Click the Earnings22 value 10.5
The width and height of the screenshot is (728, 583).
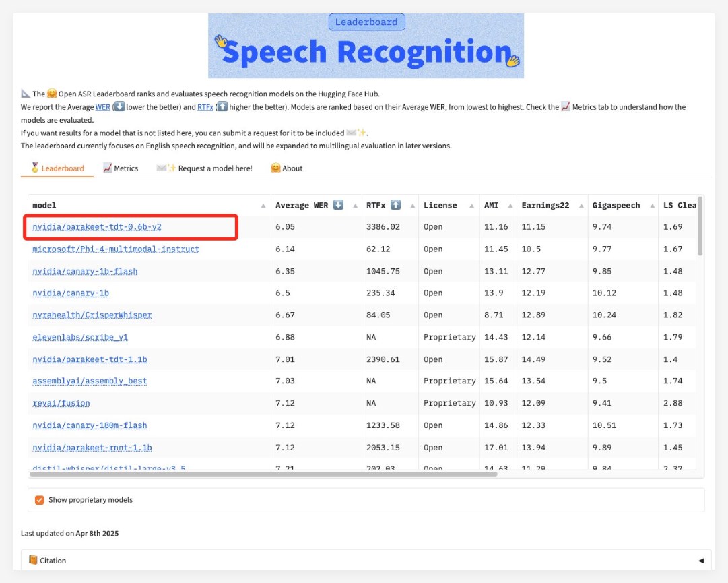pyautogui.click(x=531, y=249)
